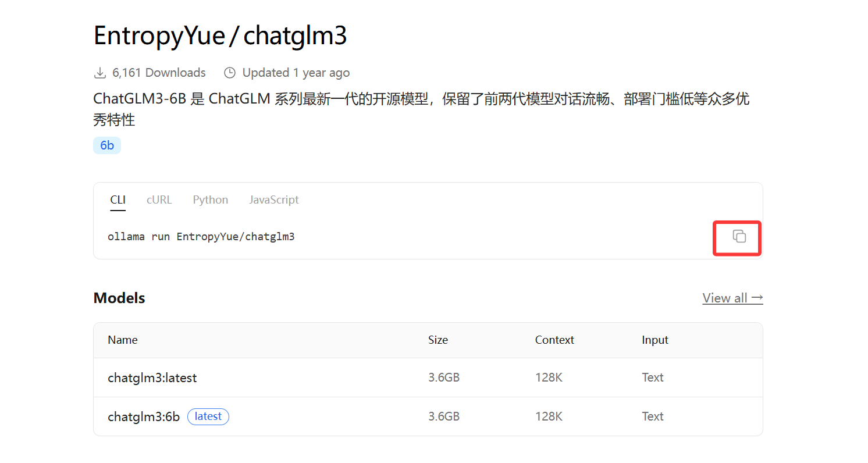Click the EntropyYue / chatglm3 page title
Viewport: 868px width, 463px height.
coord(220,35)
